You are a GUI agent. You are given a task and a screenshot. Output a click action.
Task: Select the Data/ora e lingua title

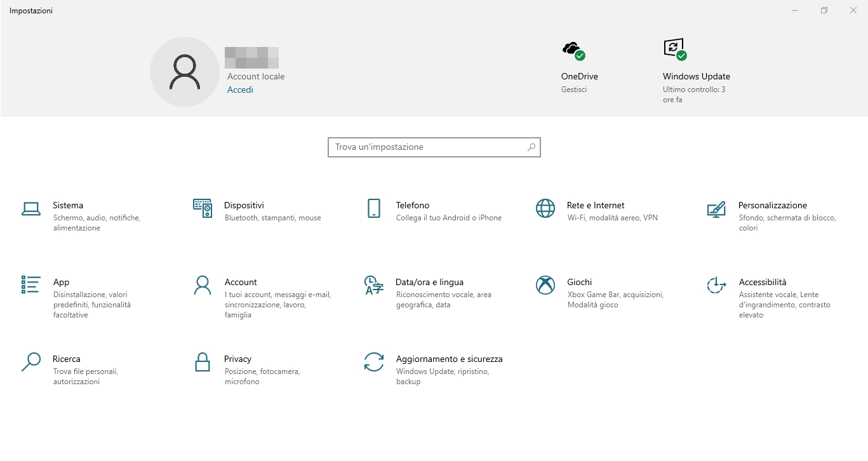[430, 282]
